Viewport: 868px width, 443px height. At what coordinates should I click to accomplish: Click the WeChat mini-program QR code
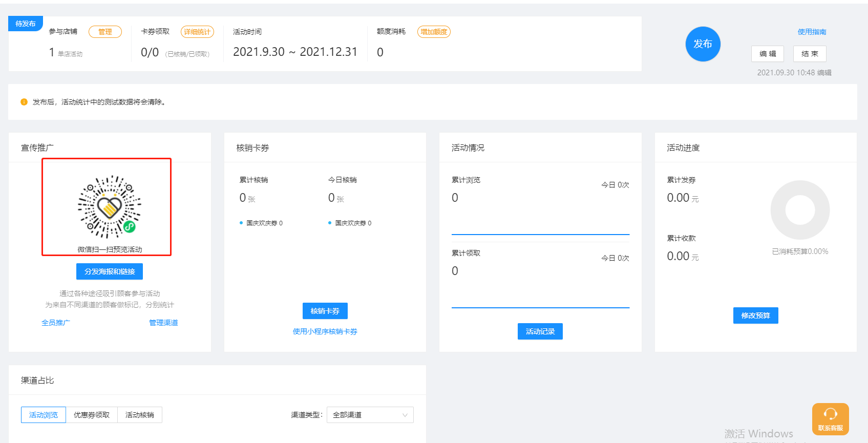[x=110, y=207]
